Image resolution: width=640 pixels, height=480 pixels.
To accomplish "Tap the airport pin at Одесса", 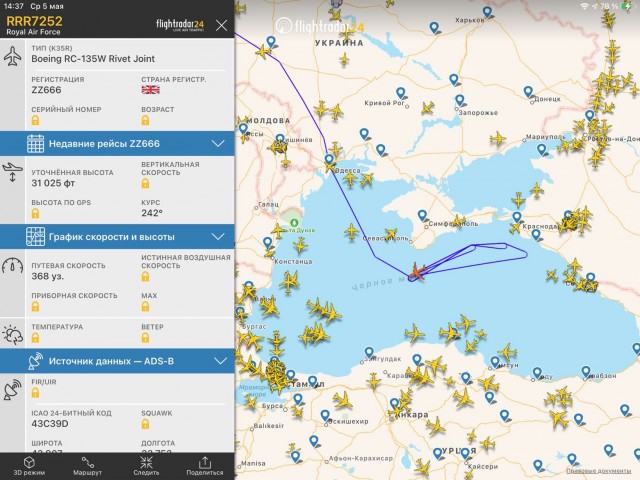I will pyautogui.click(x=329, y=160).
